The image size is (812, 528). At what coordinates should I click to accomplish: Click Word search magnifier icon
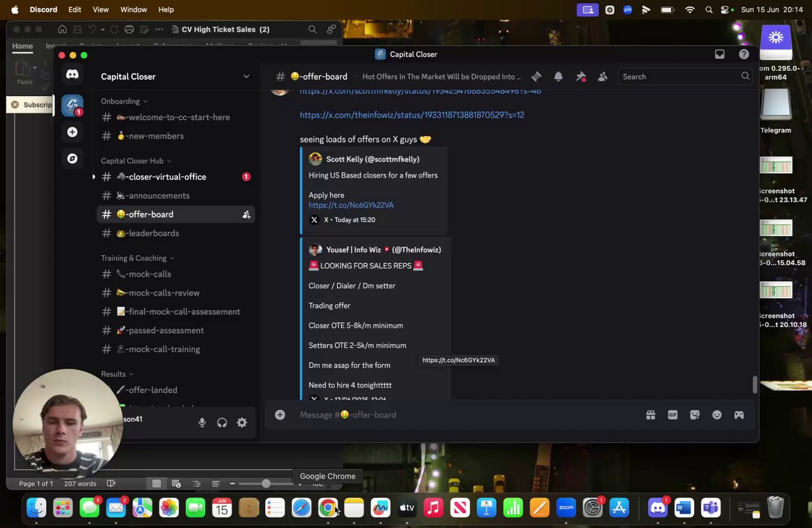[x=312, y=29]
